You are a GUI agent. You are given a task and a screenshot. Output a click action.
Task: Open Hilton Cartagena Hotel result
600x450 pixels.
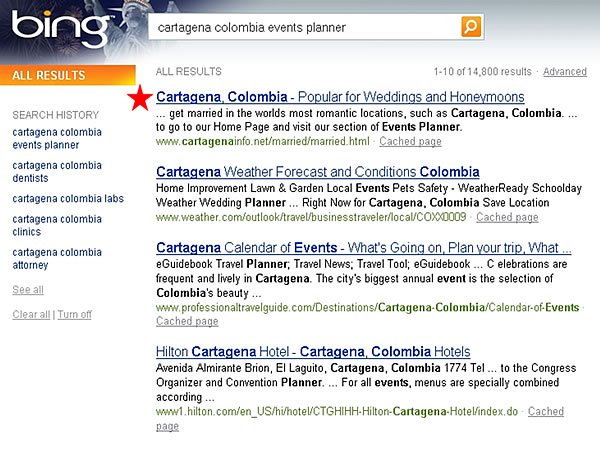pyautogui.click(x=313, y=351)
